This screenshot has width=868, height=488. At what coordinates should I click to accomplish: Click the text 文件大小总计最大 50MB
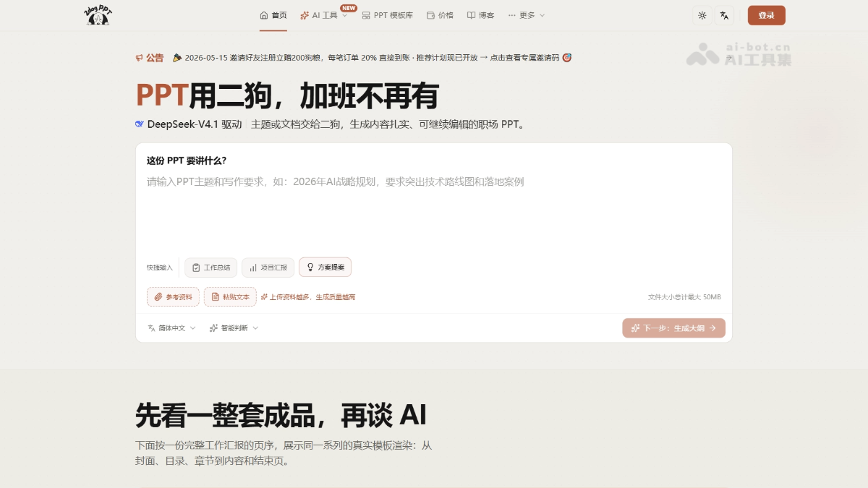coord(684,297)
